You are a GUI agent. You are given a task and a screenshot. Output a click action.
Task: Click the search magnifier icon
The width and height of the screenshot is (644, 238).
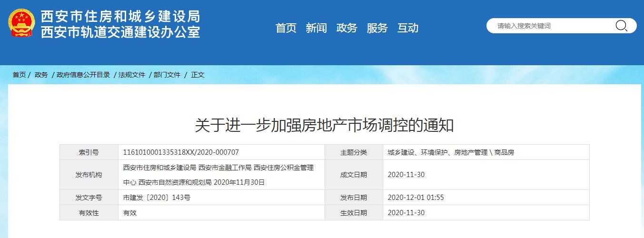pos(621,26)
